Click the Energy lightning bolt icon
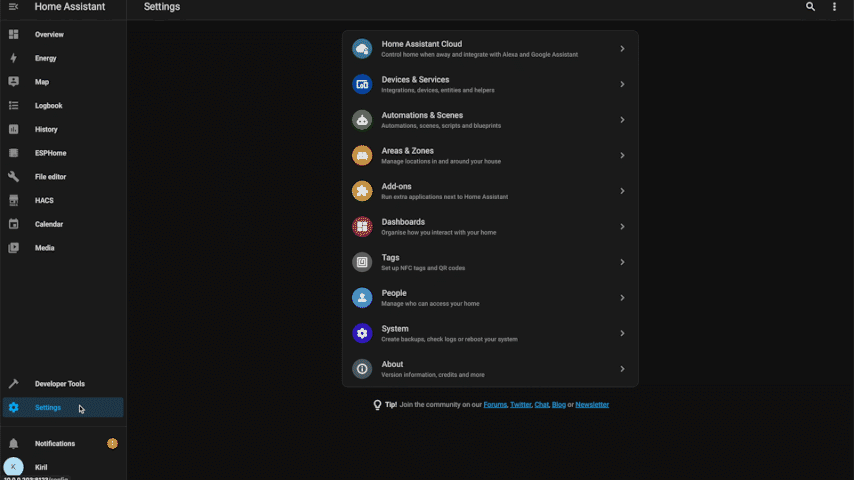Screen dimensions: 854x480 (x=14, y=58)
